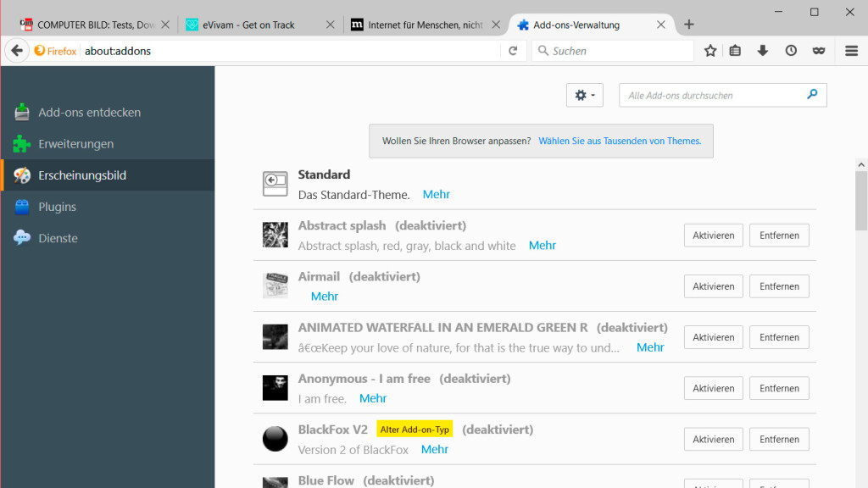Open the Erweiterungen section

pyautogui.click(x=108, y=144)
